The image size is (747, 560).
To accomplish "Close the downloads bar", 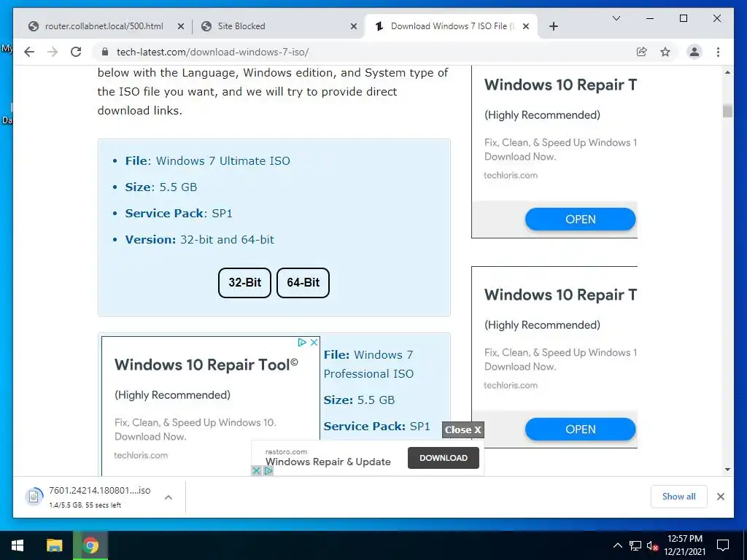I will [720, 497].
